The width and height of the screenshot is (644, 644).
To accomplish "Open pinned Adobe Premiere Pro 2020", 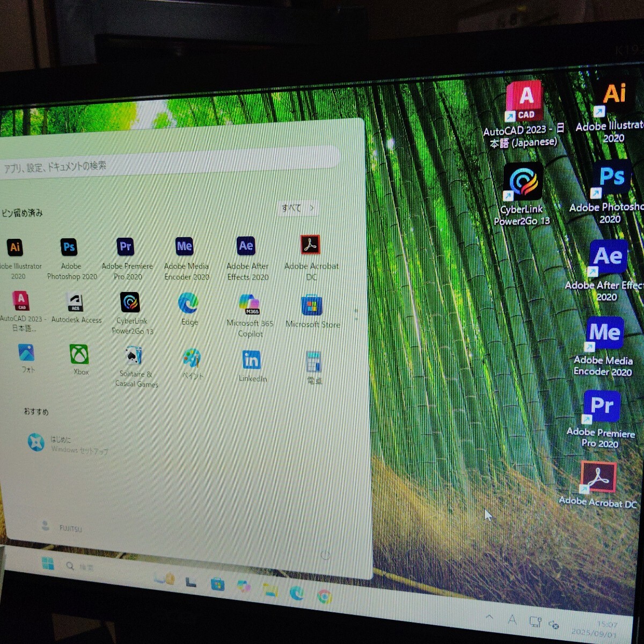I will 127,259.
